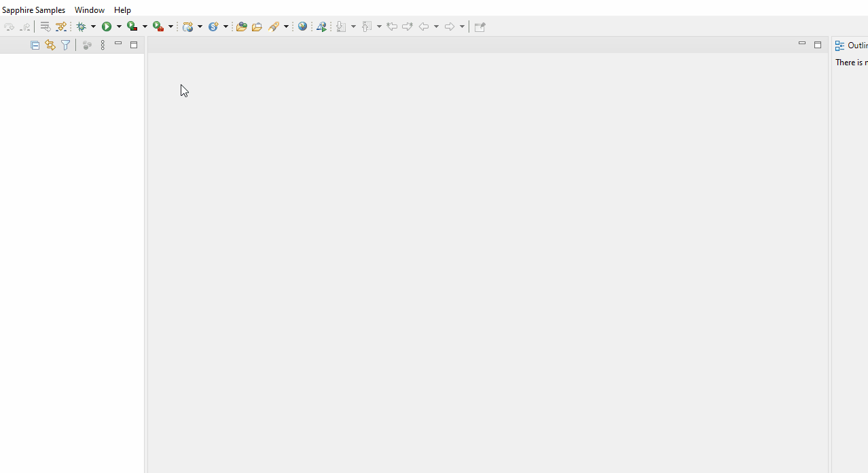Start a Coverage session

tap(133, 26)
